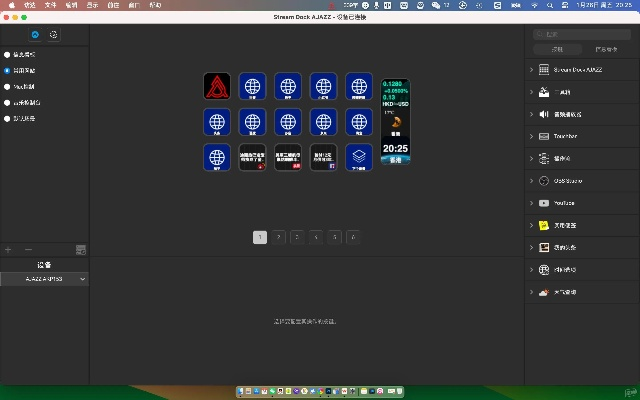This screenshot has height=400, width=640.
Task: Select the profiles icon at top left
Action: (x=35, y=34)
